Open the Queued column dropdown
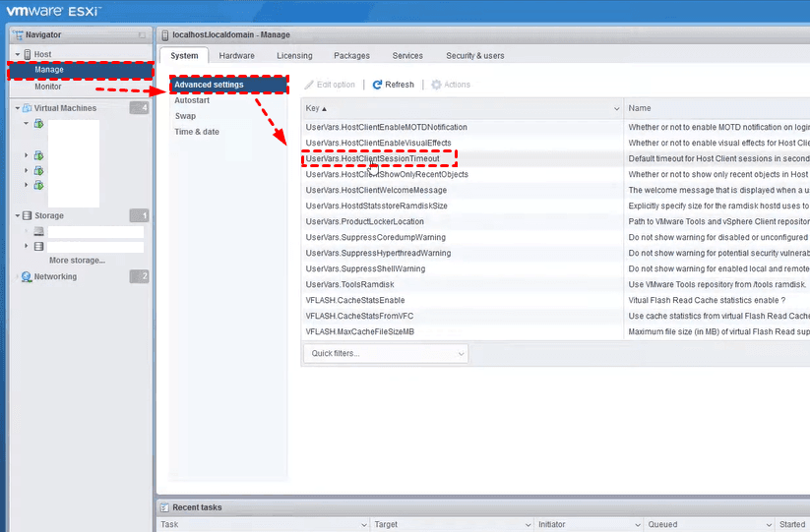Screen dimensions: 810x532 tap(770, 525)
